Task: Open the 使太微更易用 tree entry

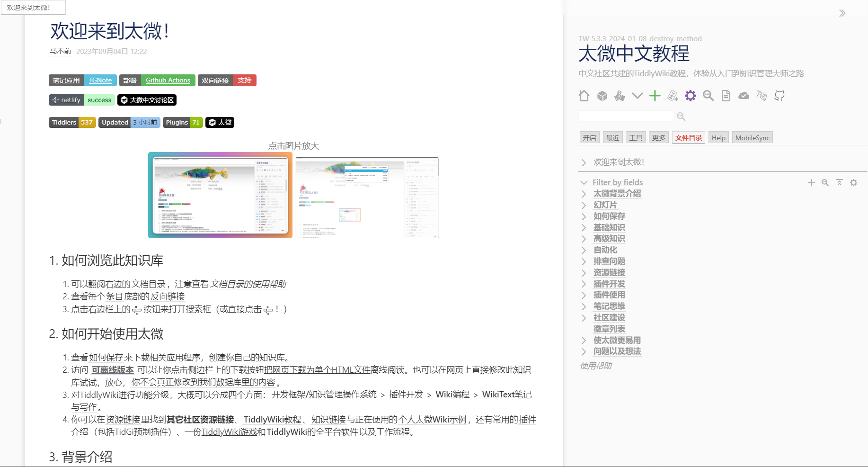Action: click(617, 341)
